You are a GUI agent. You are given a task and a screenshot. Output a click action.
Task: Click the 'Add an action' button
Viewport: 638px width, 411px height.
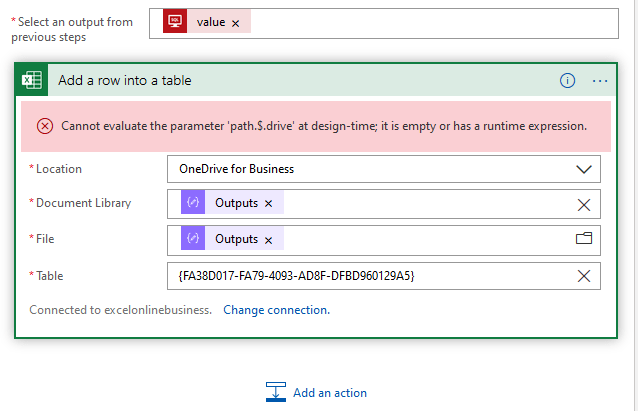[329, 393]
